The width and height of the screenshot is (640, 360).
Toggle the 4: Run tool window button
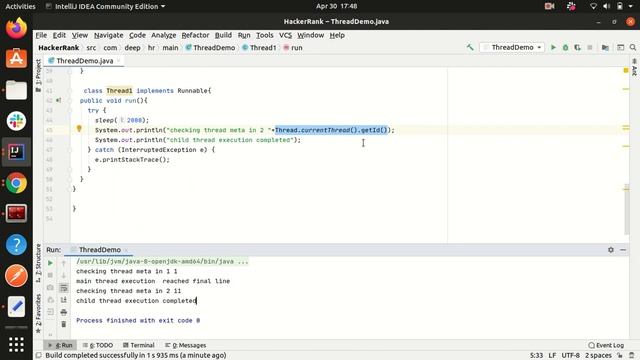pos(60,345)
